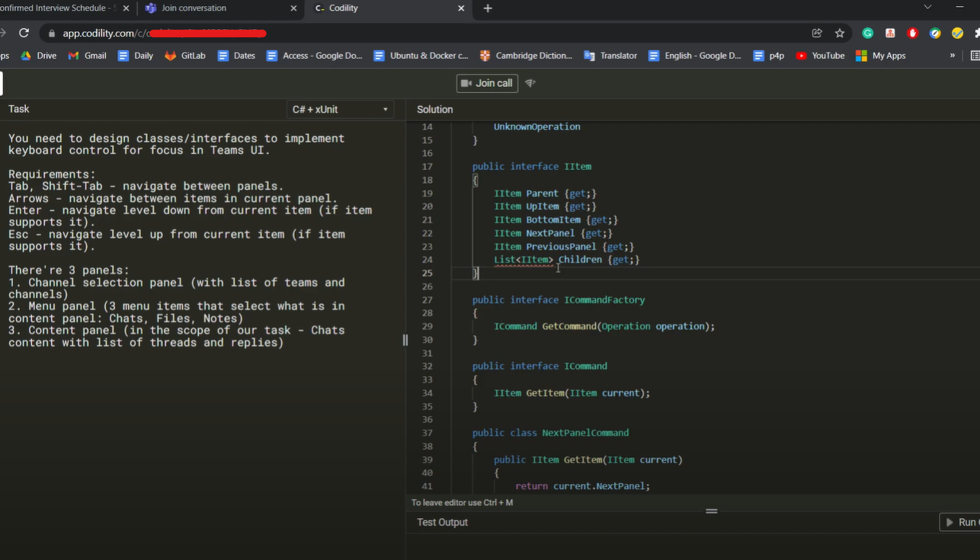Viewport: 980px width, 560px height.
Task: Open the Access - Google Do... bookmark
Action: 314,56
